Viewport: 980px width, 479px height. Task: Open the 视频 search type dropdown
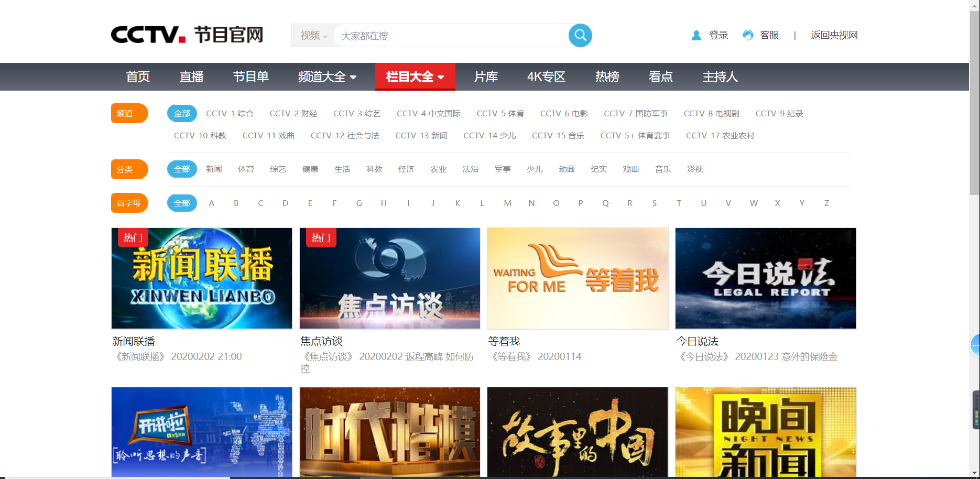pos(313,36)
